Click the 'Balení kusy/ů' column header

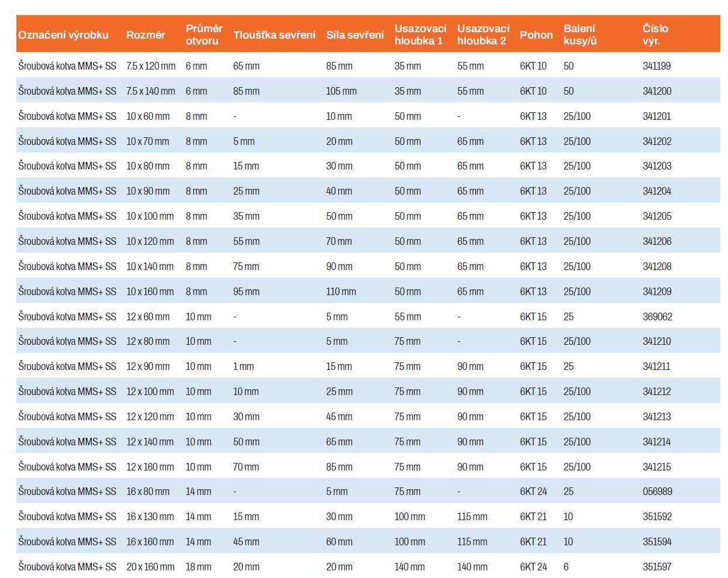point(579,34)
